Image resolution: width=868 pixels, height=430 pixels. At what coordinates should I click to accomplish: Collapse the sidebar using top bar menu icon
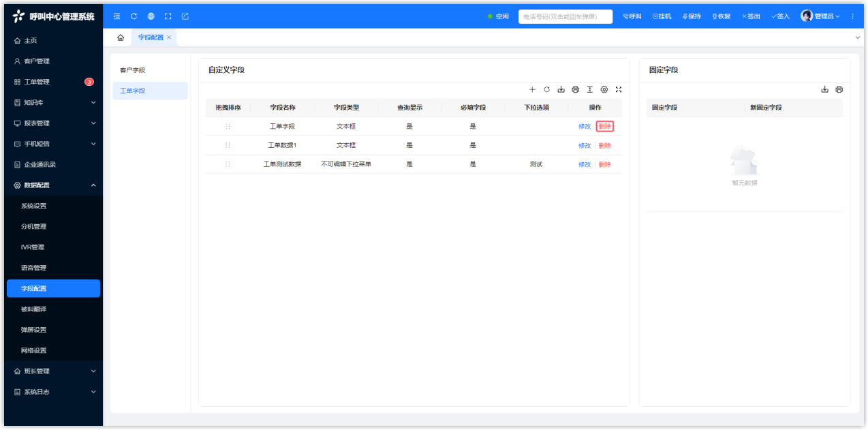pyautogui.click(x=117, y=16)
